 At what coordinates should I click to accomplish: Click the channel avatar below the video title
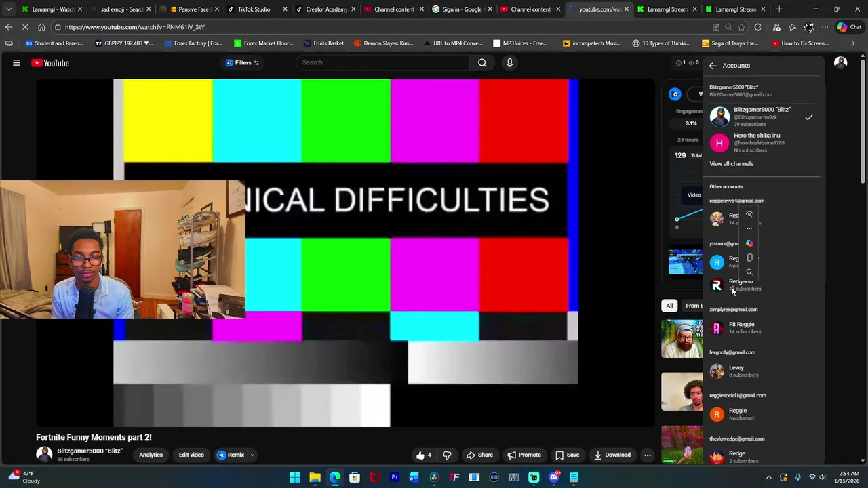(x=44, y=455)
